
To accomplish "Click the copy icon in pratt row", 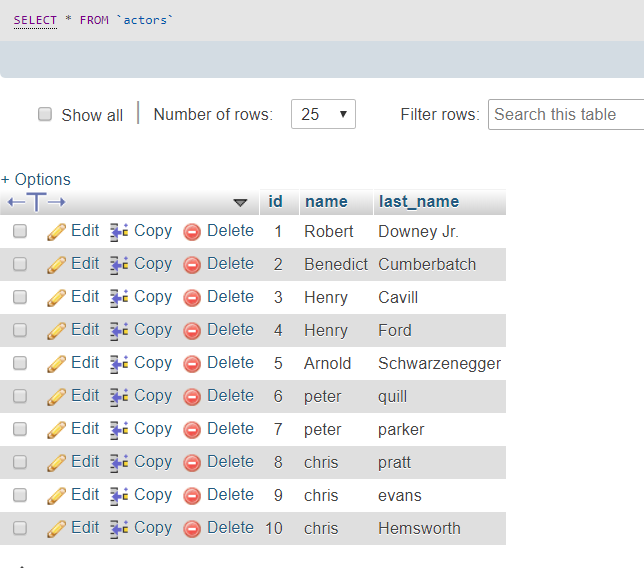I will [119, 463].
